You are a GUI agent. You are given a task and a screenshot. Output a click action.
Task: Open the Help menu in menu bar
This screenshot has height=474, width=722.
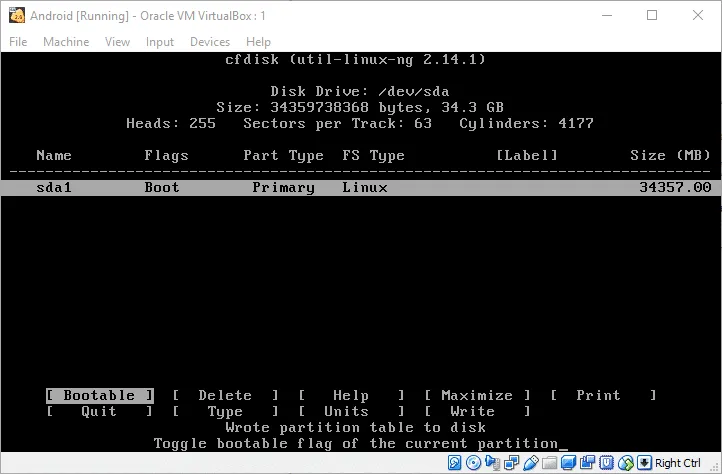(x=258, y=42)
